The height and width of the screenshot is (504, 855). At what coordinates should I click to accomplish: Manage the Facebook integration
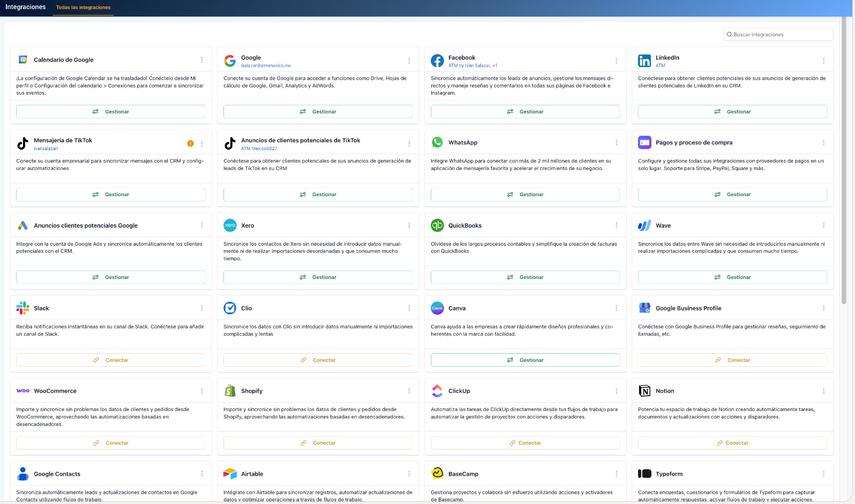coord(525,112)
